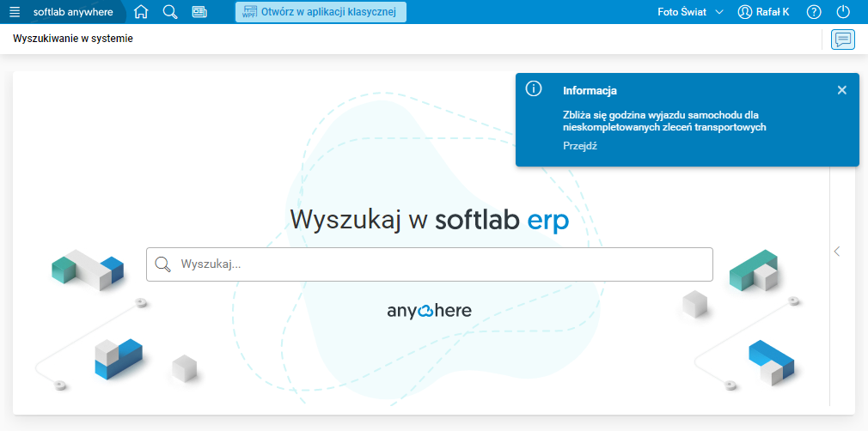Viewport: 868px width, 431px height.
Task: Open the news feed icon in top bar
Action: pos(199,12)
